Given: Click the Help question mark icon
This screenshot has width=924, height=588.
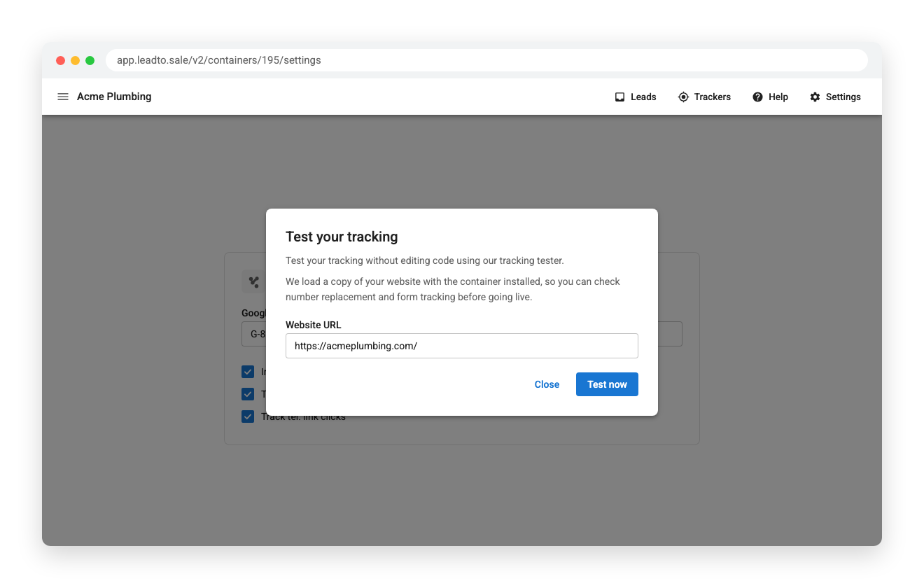Looking at the screenshot, I should coord(757,97).
